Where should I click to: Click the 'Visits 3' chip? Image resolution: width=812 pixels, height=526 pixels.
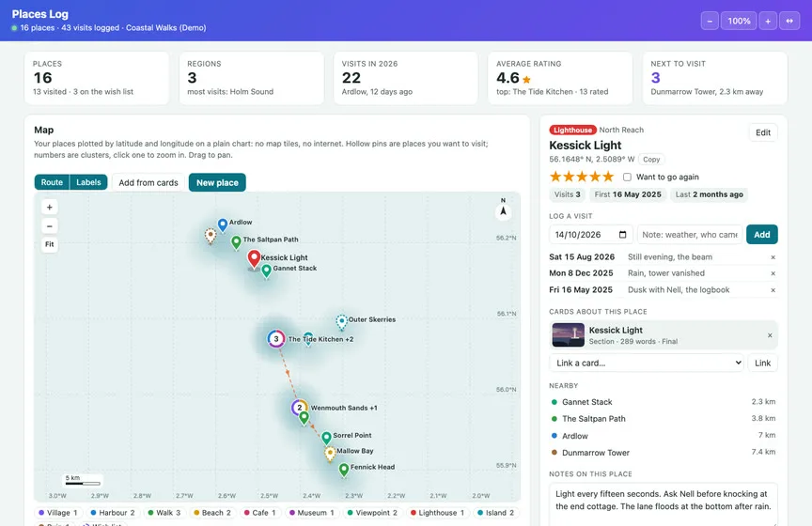tap(567, 194)
